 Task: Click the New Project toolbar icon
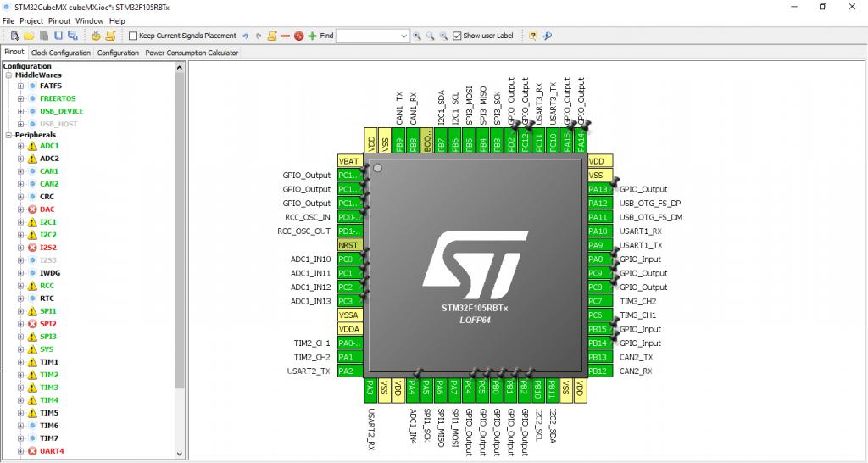[14, 36]
